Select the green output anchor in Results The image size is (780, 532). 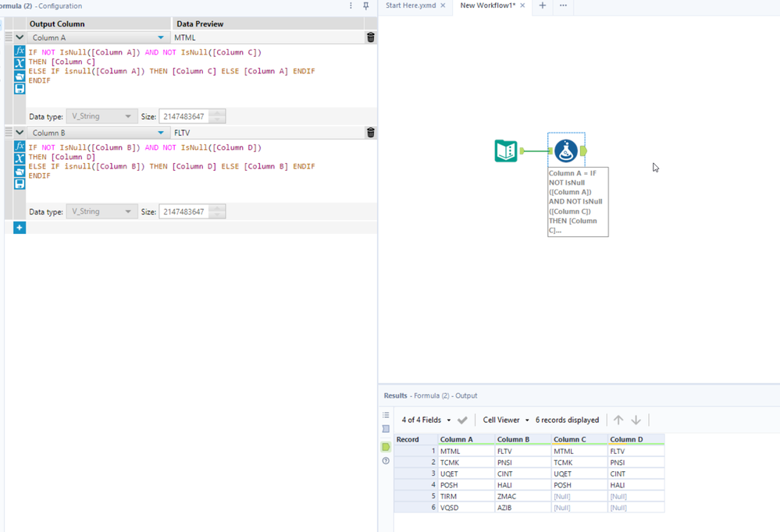click(386, 447)
